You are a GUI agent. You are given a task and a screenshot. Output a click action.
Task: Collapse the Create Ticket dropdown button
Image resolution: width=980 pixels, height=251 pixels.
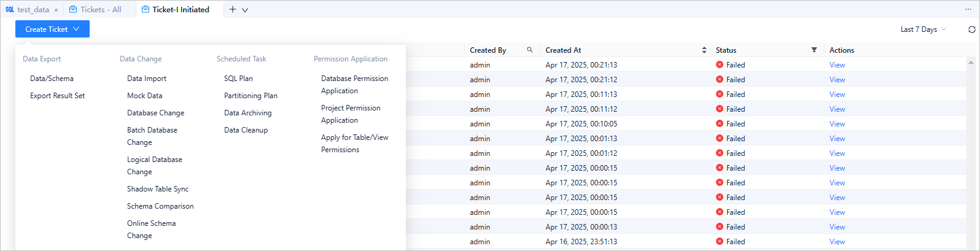click(x=52, y=29)
